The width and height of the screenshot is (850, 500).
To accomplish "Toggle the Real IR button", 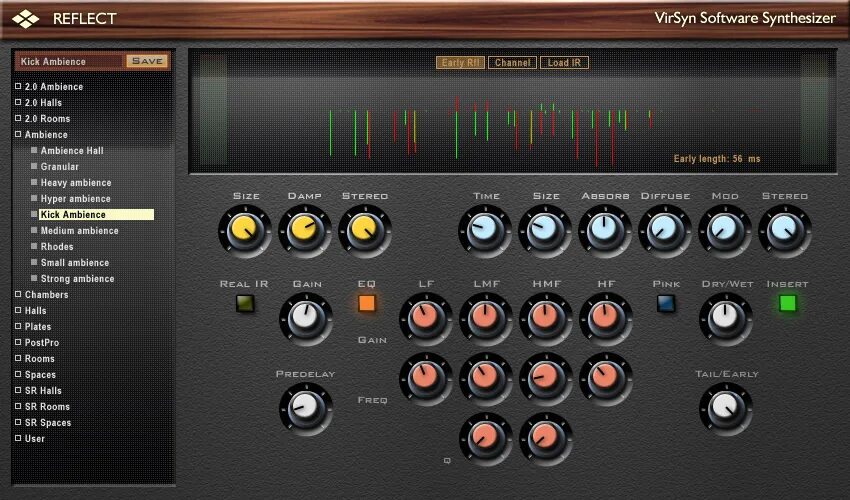I will [x=245, y=303].
